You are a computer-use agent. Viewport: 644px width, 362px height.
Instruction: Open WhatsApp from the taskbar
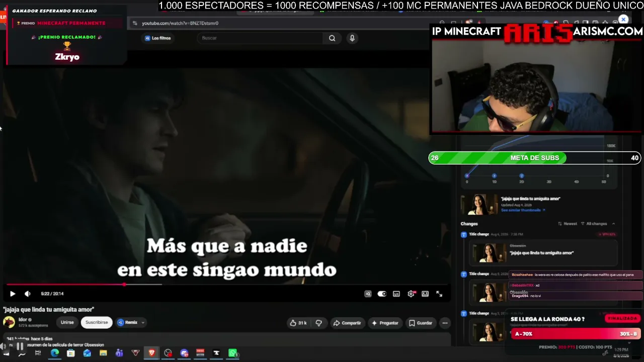coord(232,353)
